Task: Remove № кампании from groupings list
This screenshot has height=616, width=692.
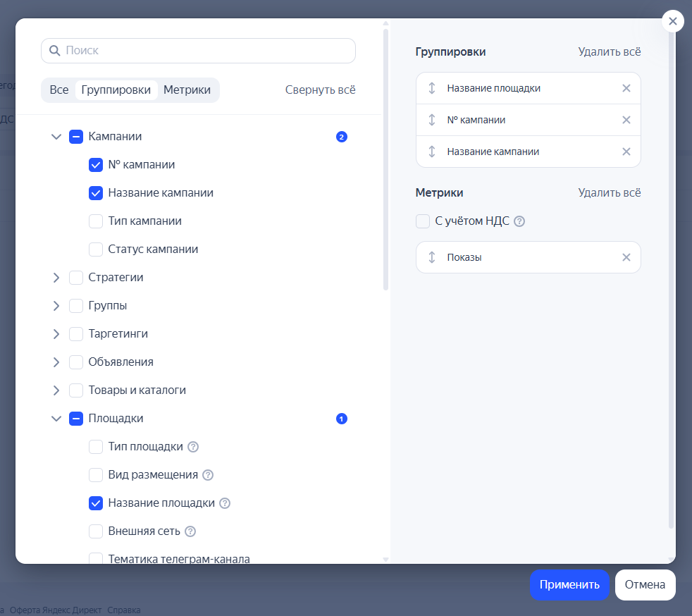Action: pyautogui.click(x=626, y=120)
